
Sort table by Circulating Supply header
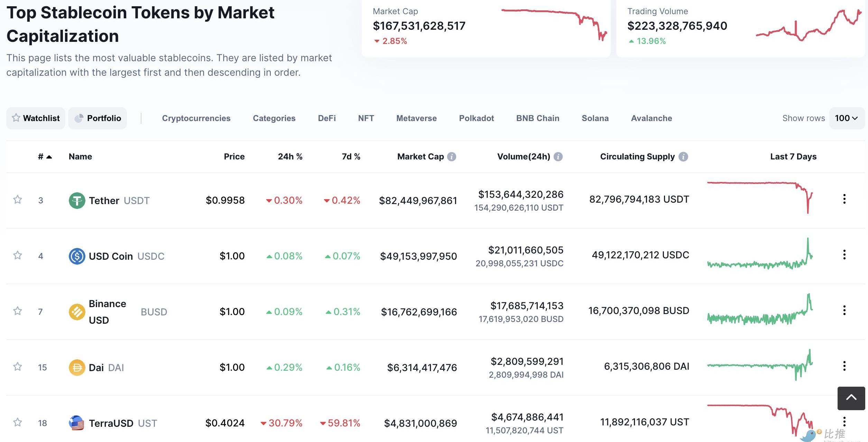[x=637, y=157]
